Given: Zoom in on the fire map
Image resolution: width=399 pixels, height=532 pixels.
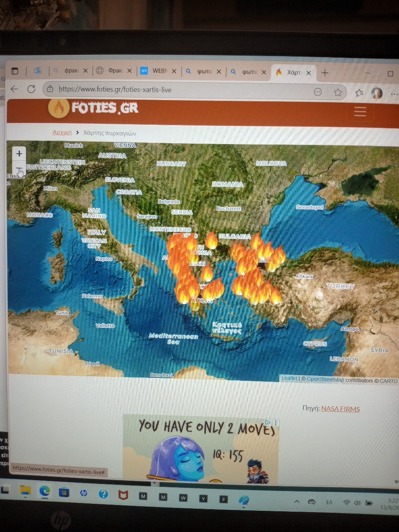Looking at the screenshot, I should pos(19,154).
